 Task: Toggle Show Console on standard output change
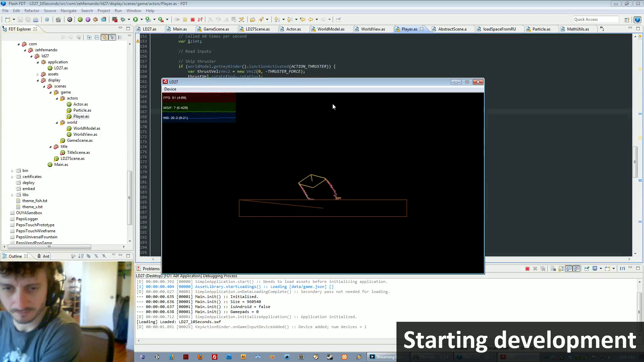coord(569,268)
